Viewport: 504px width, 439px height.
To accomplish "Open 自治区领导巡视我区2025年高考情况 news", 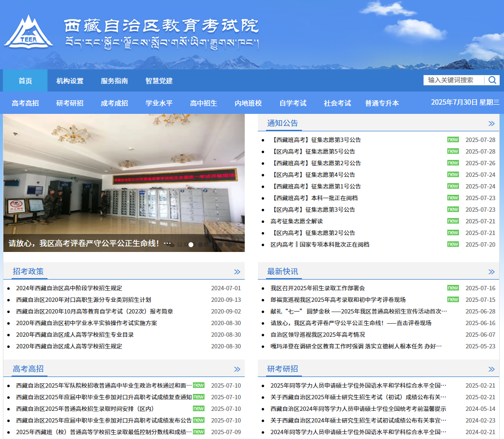I will point(317,335).
